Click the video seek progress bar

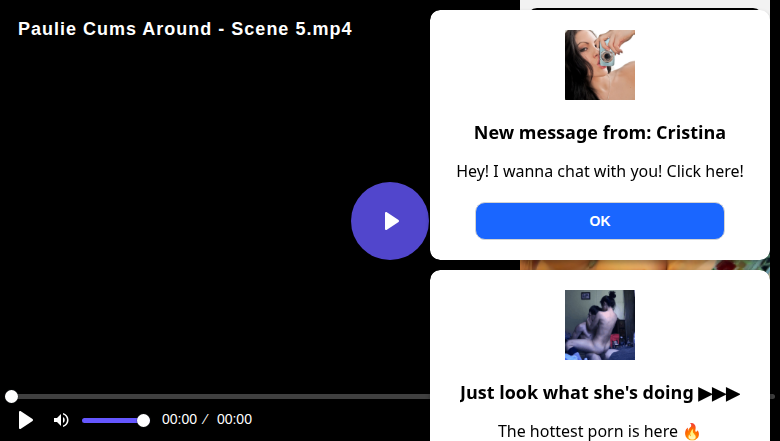220,397
